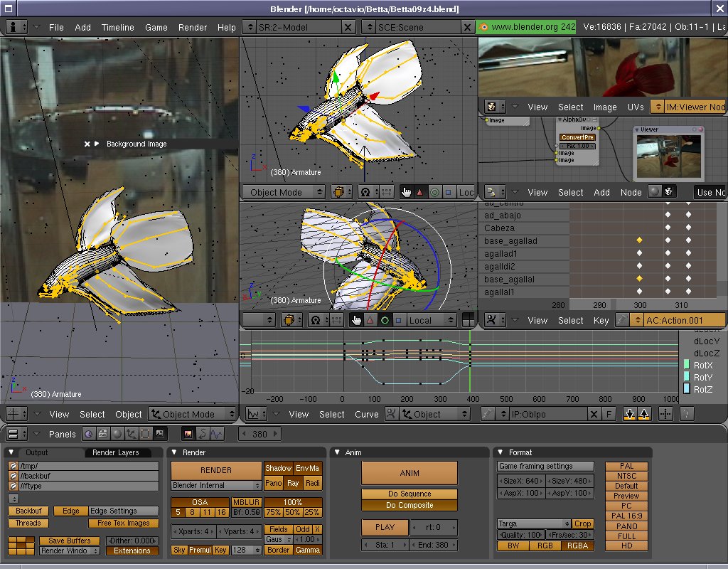Click the PLAY button in Anim panel
This screenshot has height=569, width=728.
point(385,528)
